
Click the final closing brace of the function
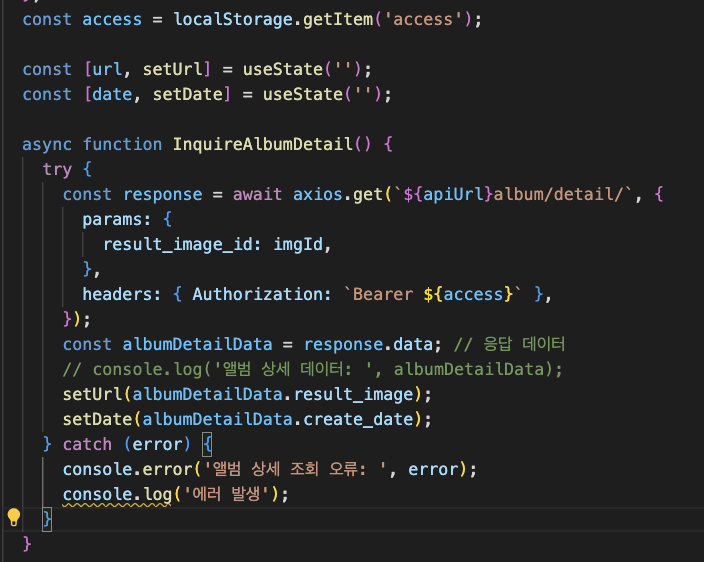click(x=27, y=544)
